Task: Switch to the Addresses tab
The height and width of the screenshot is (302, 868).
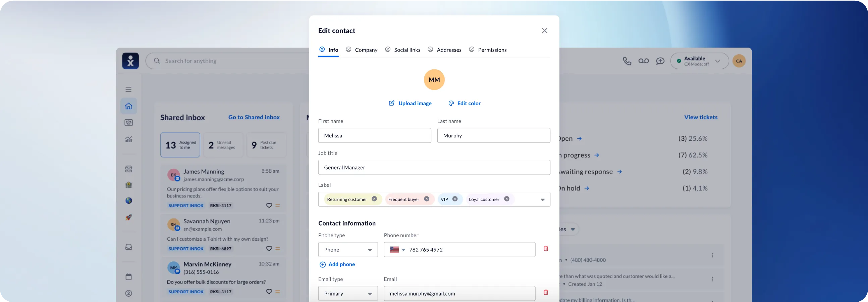Action: [444, 50]
